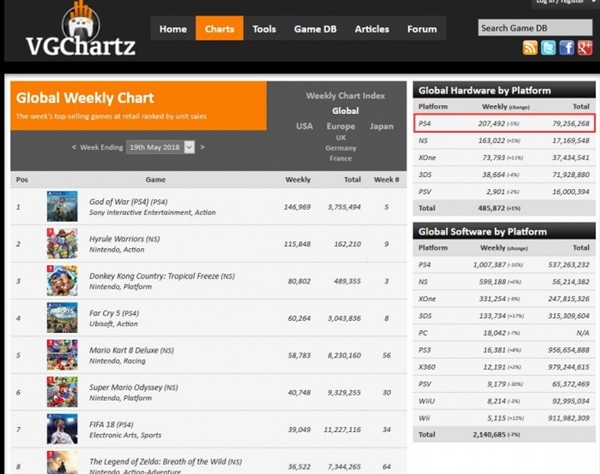Screen dimensions: 600x474
Task: Click 3DS platform in Global Hardware table
Action: click(425, 174)
